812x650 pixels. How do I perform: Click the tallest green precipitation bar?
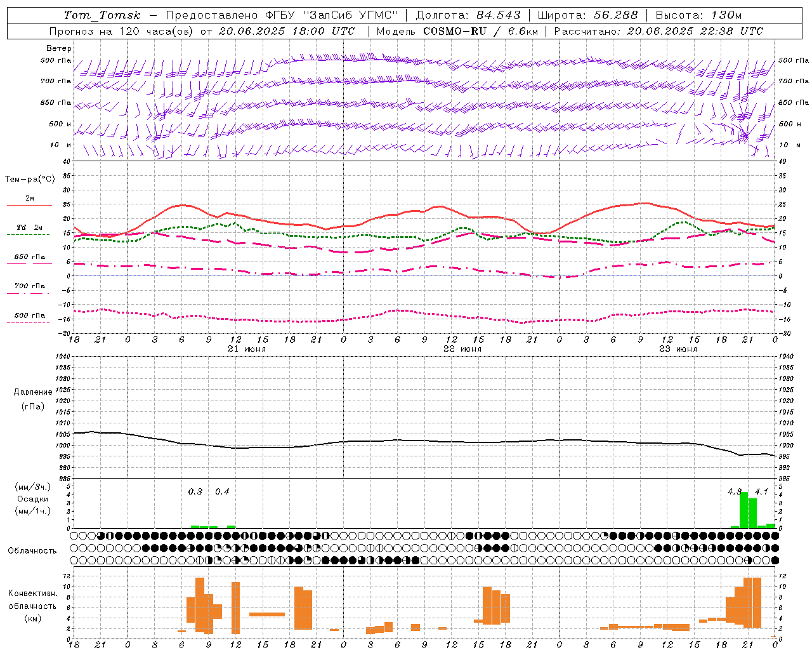[743, 510]
